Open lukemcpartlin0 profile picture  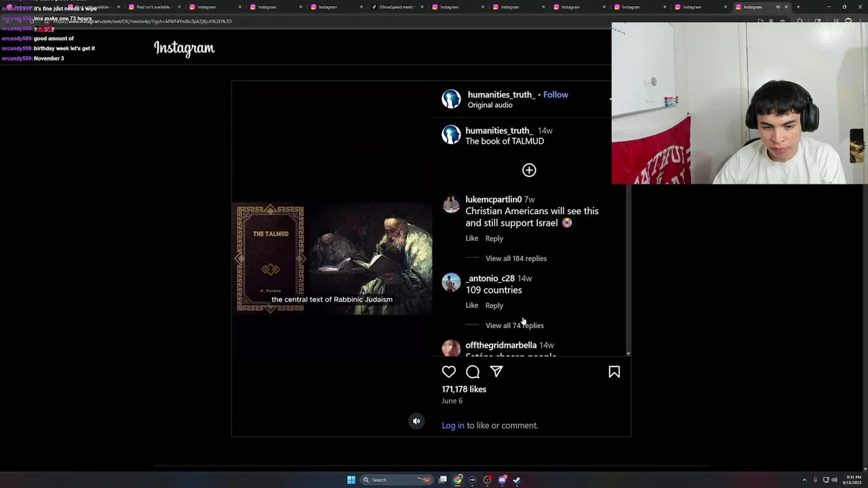pyautogui.click(x=451, y=205)
